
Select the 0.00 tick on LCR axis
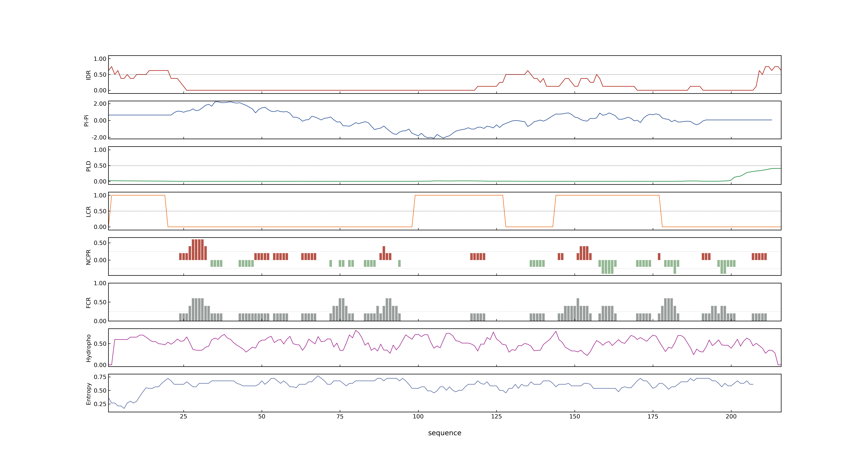pyautogui.click(x=100, y=227)
